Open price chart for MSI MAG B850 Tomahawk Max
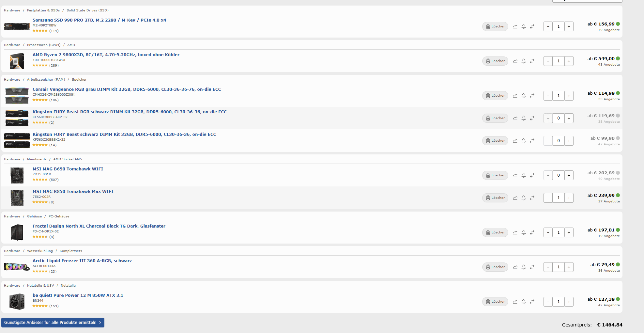This screenshot has height=333, width=644. pos(515,198)
